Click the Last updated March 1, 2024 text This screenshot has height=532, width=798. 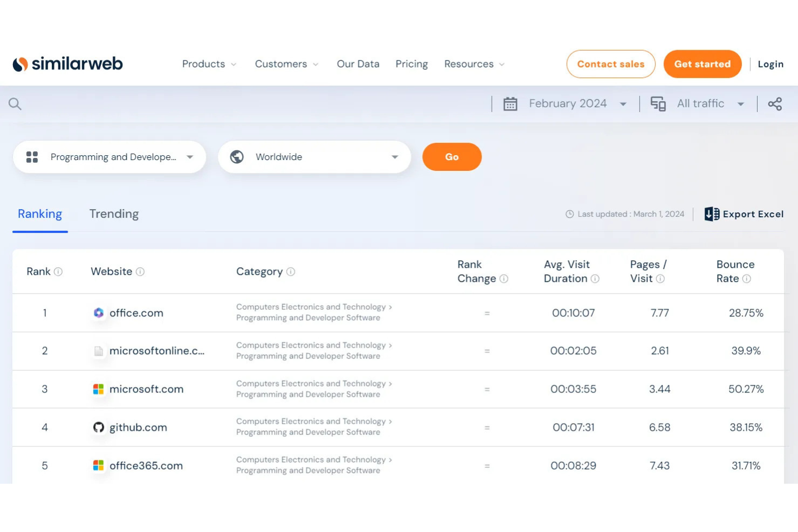(631, 214)
